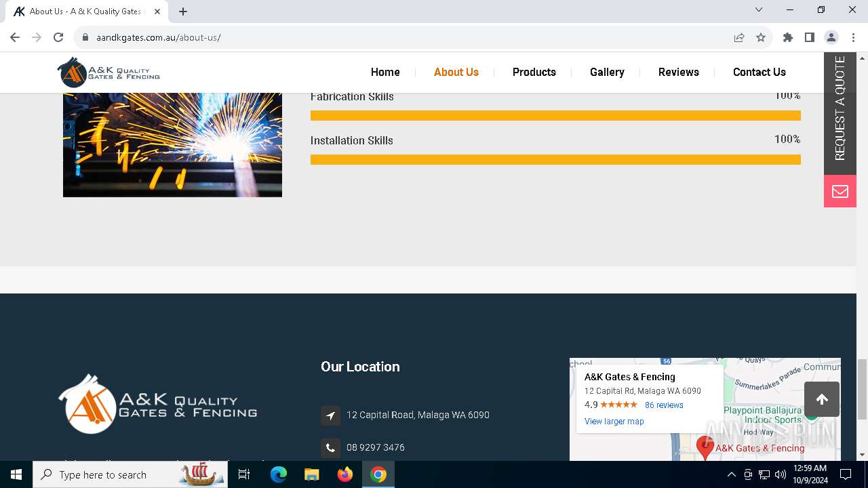Click the phone number 08 9297 3476
Image resolution: width=868 pixels, height=488 pixels.
(376, 447)
